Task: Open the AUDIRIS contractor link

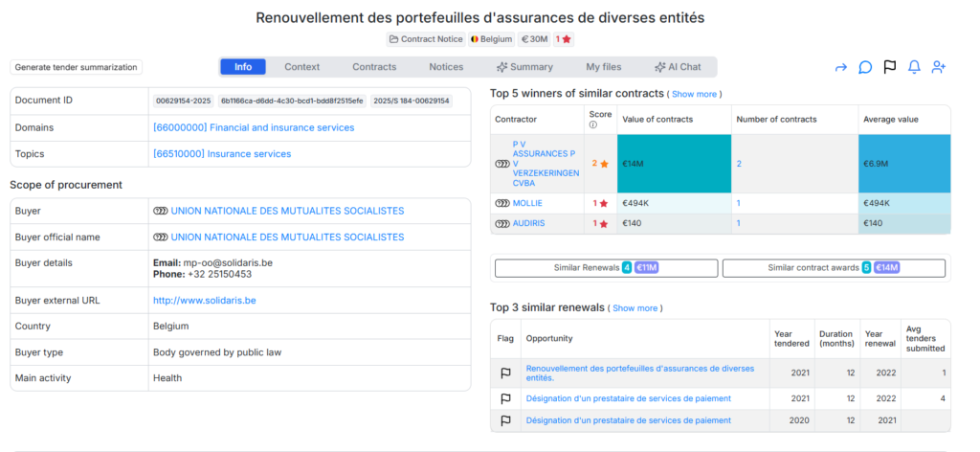Action: pyautogui.click(x=528, y=223)
